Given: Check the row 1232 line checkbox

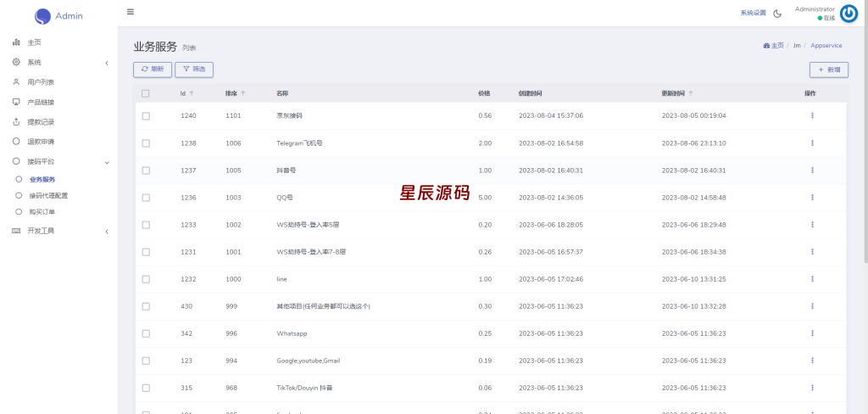Looking at the screenshot, I should (146, 279).
